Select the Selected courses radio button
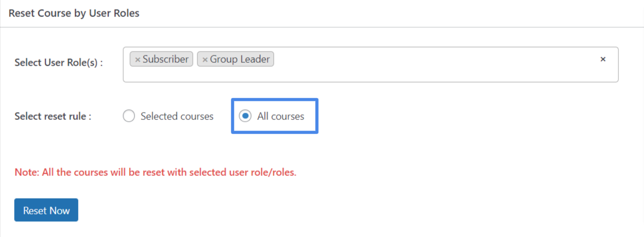Viewport: 644px width, 237px height. tap(128, 117)
